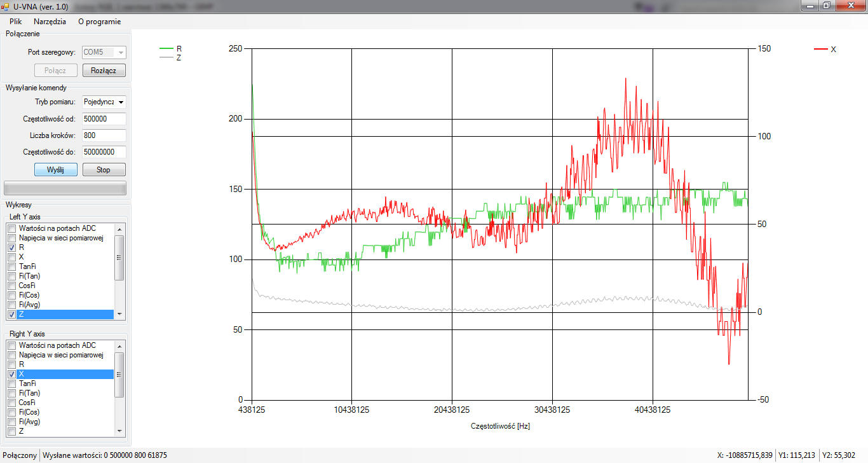Click the U-VNA app icon in title bar

point(5,6)
